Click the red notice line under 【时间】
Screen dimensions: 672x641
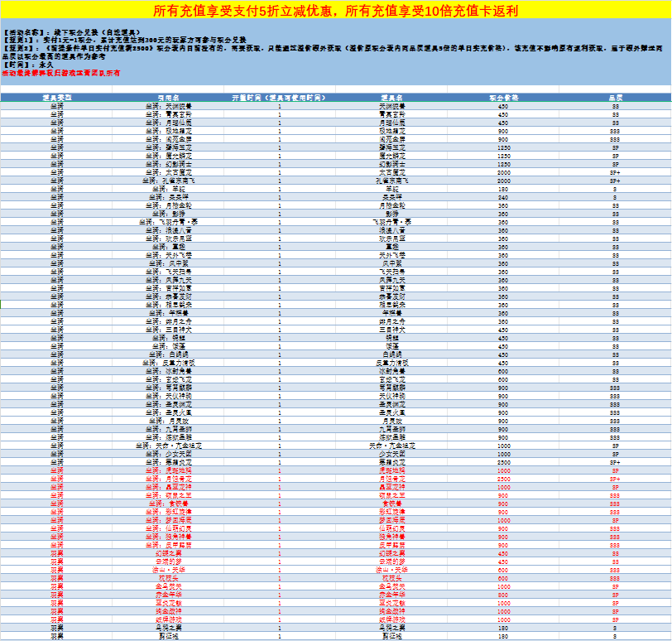point(61,74)
